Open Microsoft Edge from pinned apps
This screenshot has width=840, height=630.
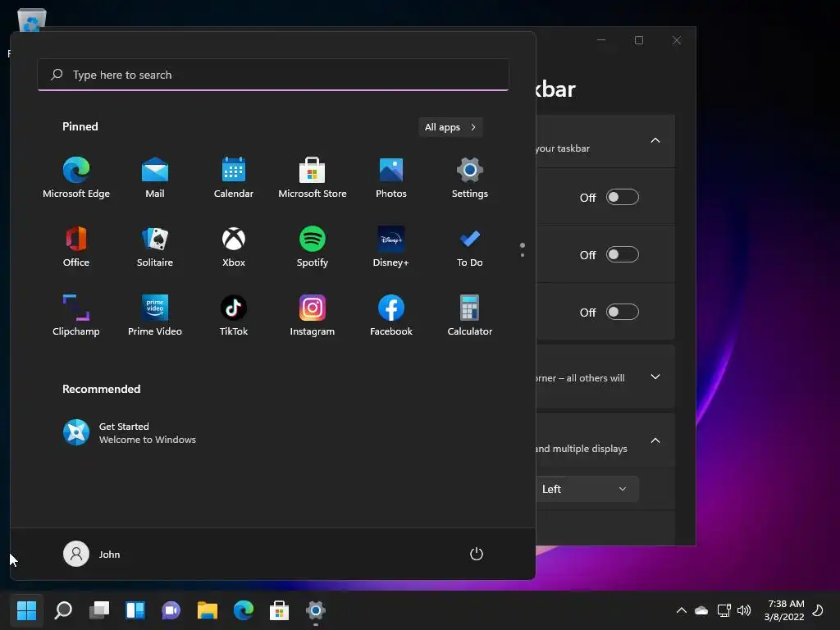(x=76, y=178)
